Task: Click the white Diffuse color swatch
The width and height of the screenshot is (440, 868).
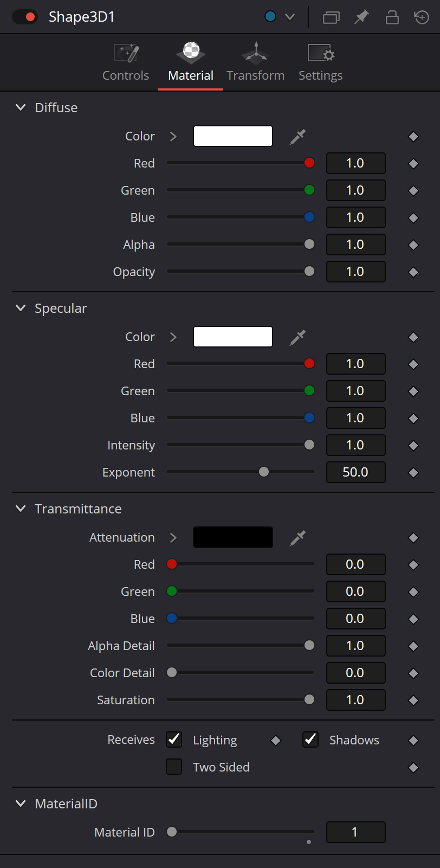Action: point(233,136)
